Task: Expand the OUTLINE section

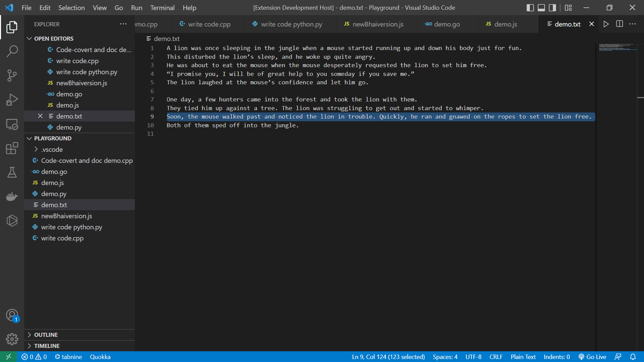Action: click(x=79, y=335)
